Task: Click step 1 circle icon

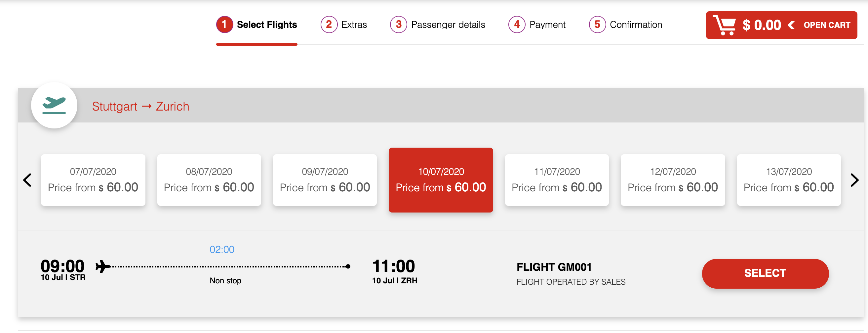Action: (224, 24)
